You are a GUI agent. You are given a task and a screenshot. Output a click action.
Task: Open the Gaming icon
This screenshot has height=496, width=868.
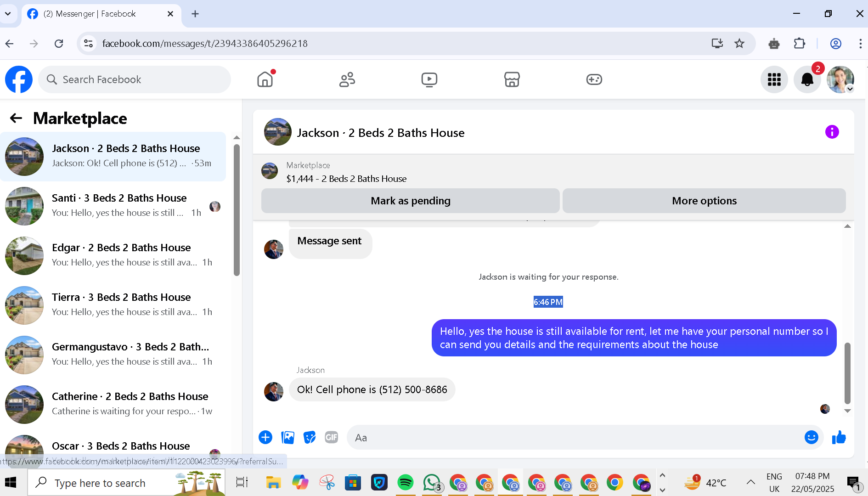pos(594,79)
